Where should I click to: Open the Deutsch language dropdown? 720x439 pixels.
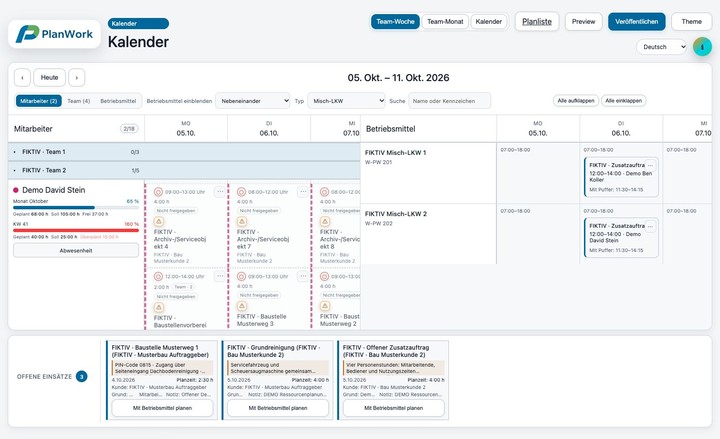[x=662, y=47]
